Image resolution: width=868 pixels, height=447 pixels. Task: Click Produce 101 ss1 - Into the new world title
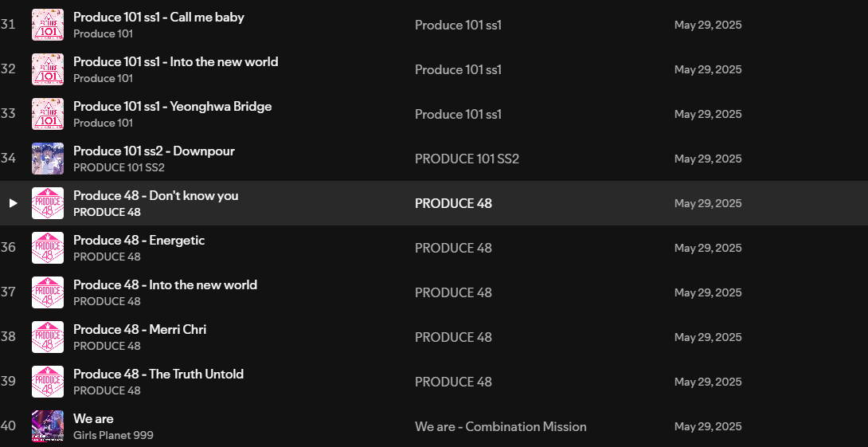tap(175, 62)
